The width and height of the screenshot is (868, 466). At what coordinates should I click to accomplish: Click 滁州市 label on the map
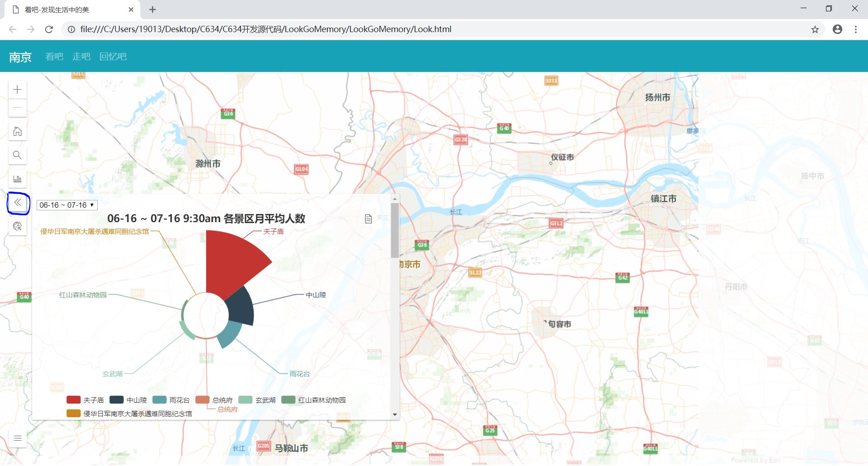(208, 163)
